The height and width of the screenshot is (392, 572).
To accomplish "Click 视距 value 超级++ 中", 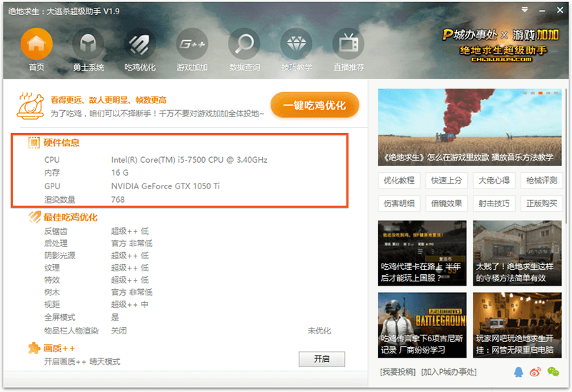I will 130,304.
